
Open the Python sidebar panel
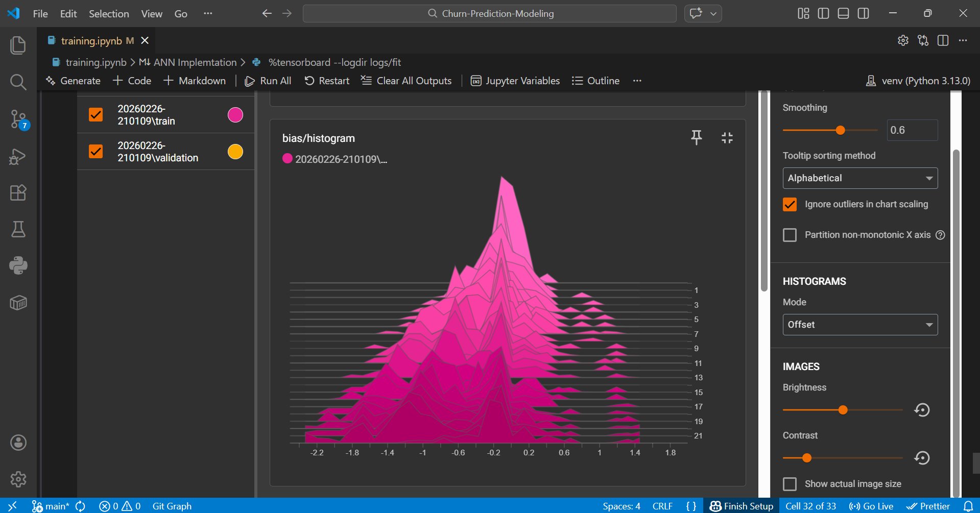tap(18, 265)
